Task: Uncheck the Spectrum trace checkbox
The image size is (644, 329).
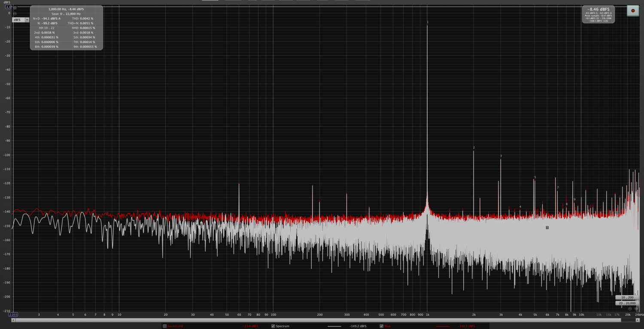Action: pyautogui.click(x=273, y=326)
